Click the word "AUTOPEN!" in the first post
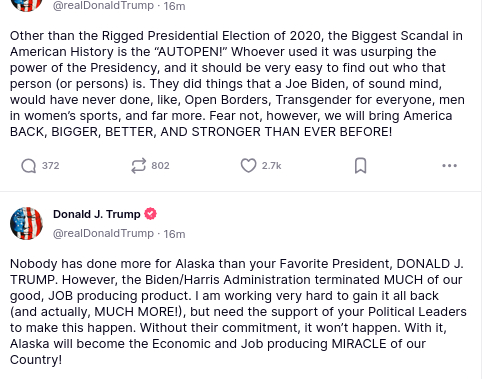 (x=191, y=52)
